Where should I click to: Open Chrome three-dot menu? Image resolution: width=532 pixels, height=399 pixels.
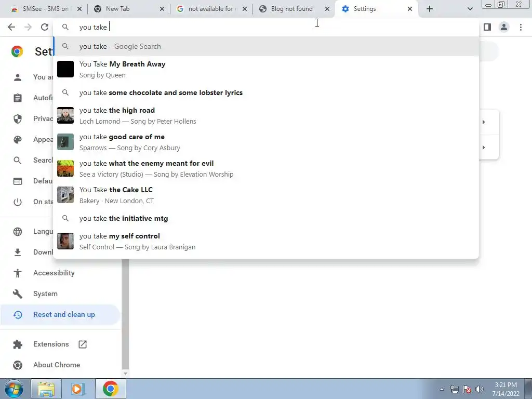pyautogui.click(x=521, y=27)
